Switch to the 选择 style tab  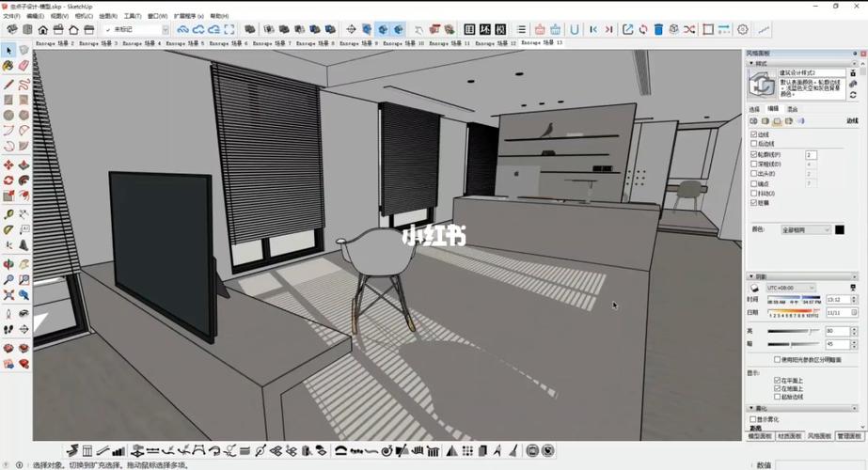[x=754, y=109]
